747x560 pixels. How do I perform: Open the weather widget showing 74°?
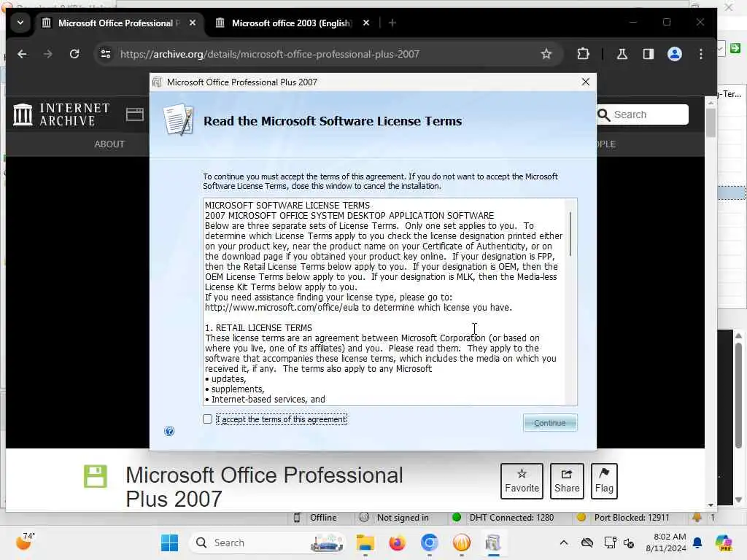point(25,542)
